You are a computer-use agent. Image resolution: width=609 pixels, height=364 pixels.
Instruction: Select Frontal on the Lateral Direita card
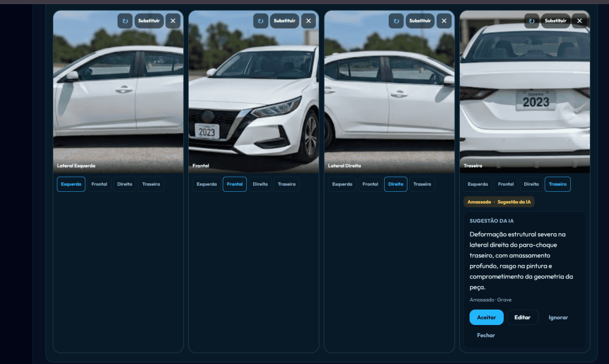[x=370, y=184]
